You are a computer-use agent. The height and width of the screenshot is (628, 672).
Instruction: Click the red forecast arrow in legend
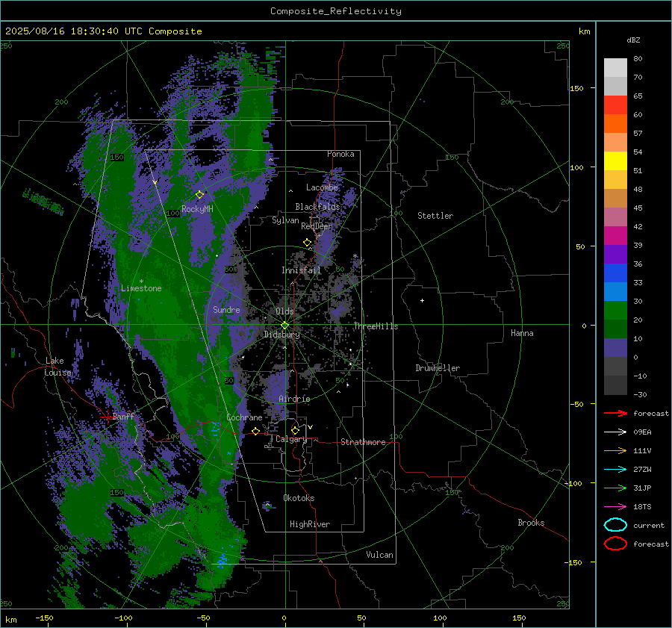(615, 413)
